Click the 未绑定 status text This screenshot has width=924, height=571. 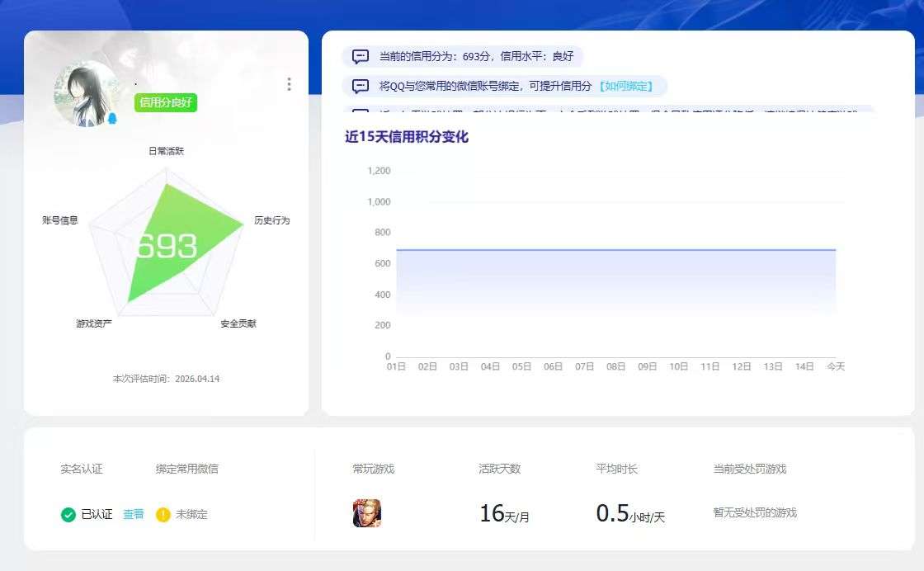click(x=191, y=514)
